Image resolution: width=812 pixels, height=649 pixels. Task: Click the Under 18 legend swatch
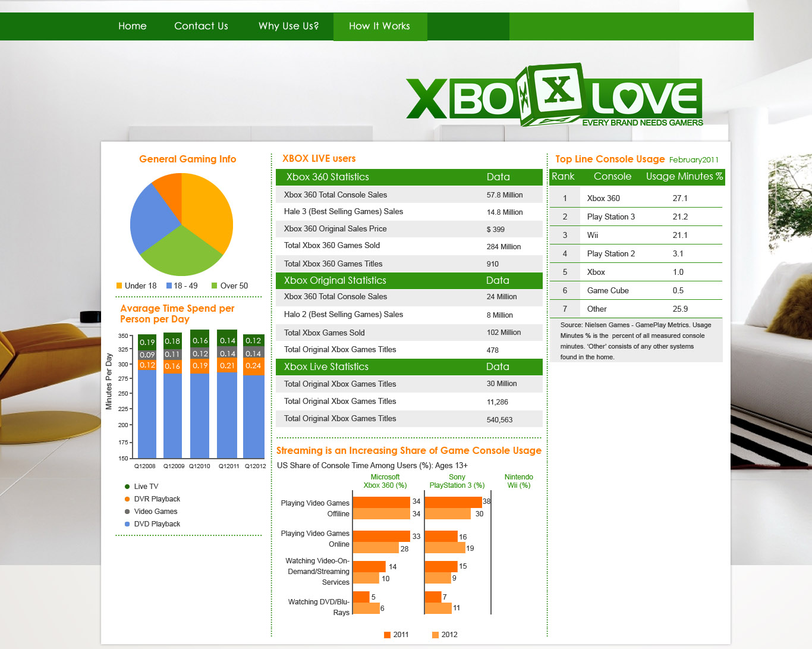[119, 286]
